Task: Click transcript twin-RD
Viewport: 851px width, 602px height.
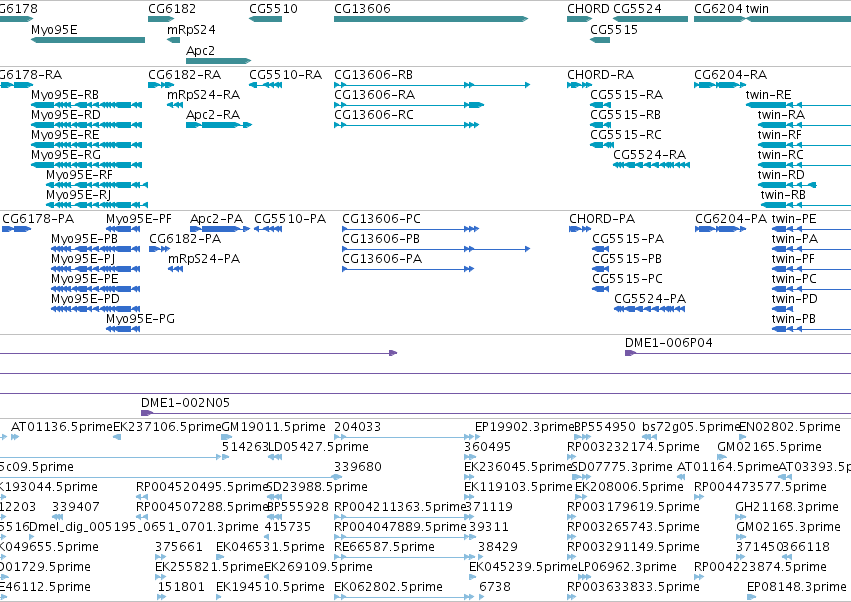Action: click(781, 175)
